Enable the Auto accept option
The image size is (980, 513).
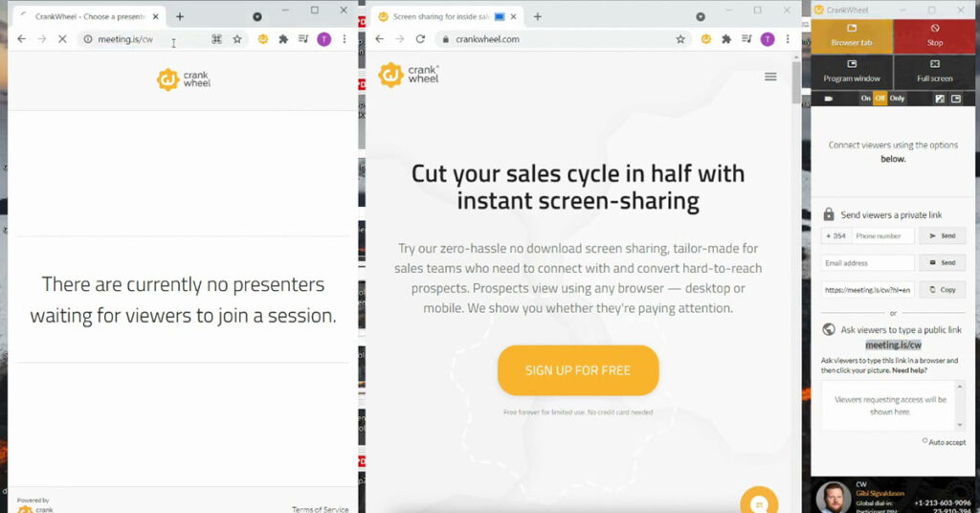click(925, 441)
